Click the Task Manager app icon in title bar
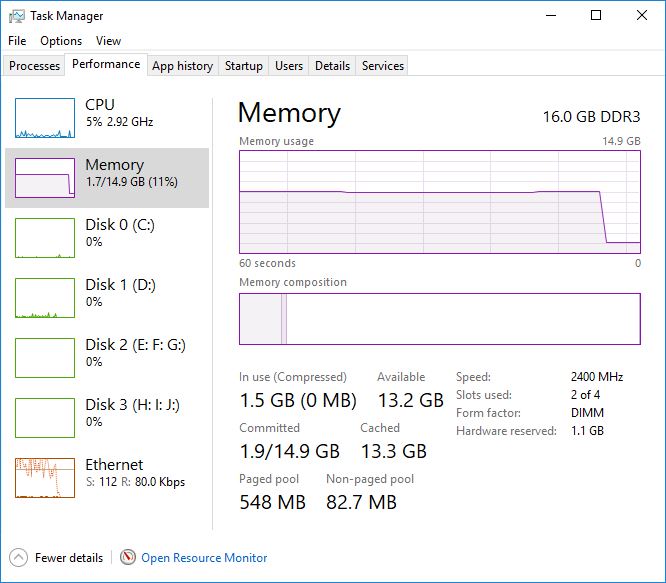Viewport: 666px width, 583px height. point(17,16)
